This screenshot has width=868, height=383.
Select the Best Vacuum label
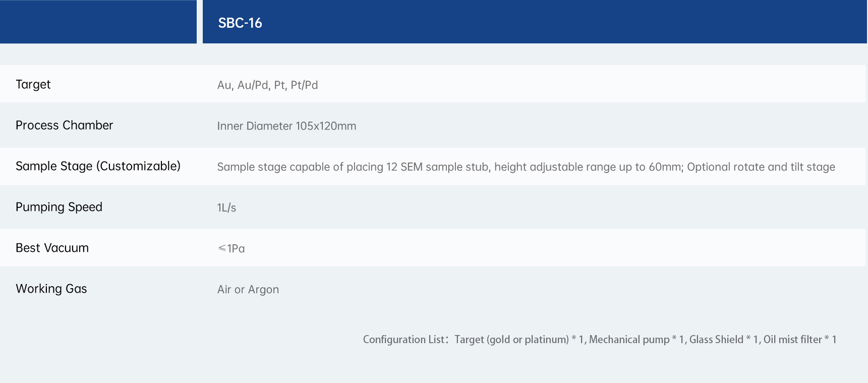pos(52,248)
